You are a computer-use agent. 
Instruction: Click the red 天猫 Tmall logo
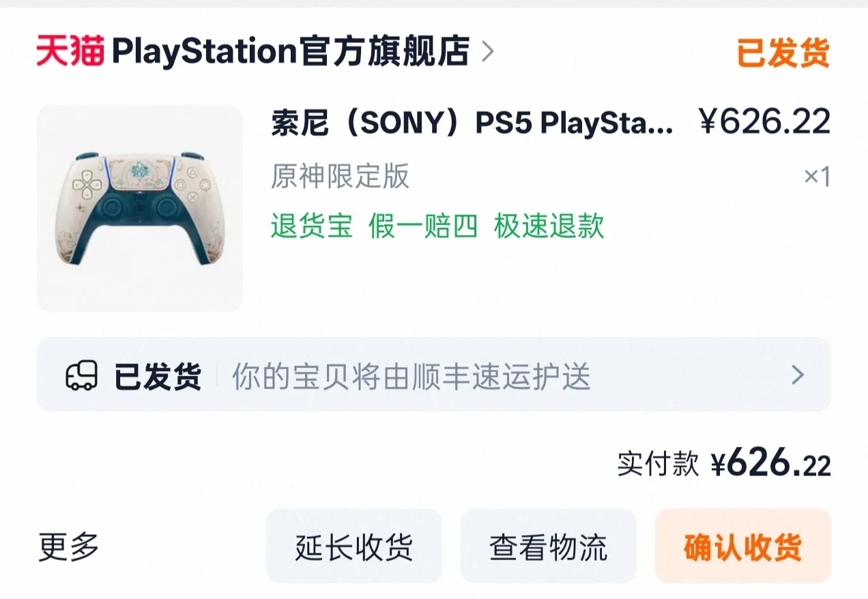coord(70,52)
